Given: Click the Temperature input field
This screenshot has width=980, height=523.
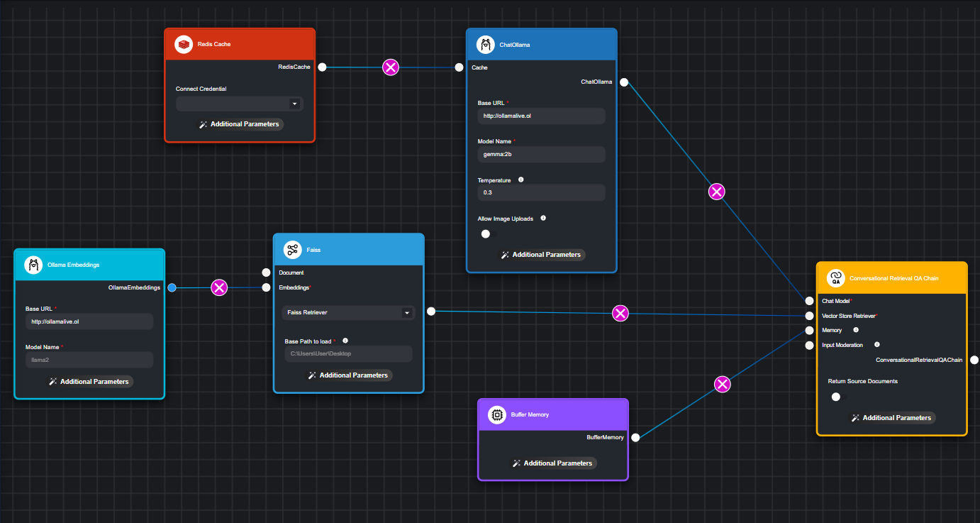Looking at the screenshot, I should click(542, 192).
